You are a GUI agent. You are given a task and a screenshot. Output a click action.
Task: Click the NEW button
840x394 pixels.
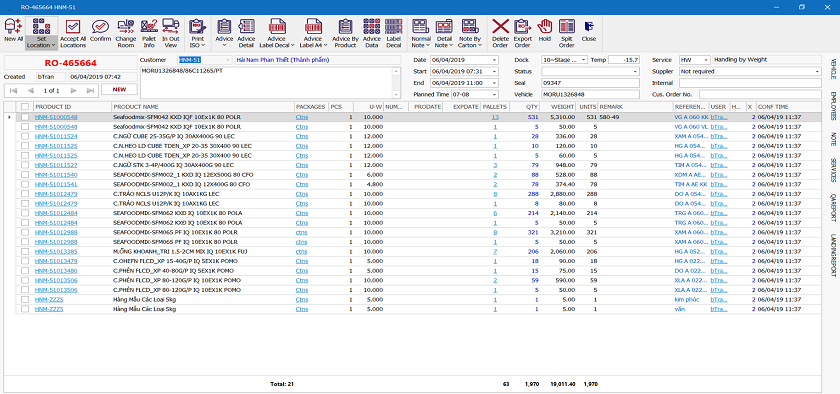click(119, 90)
